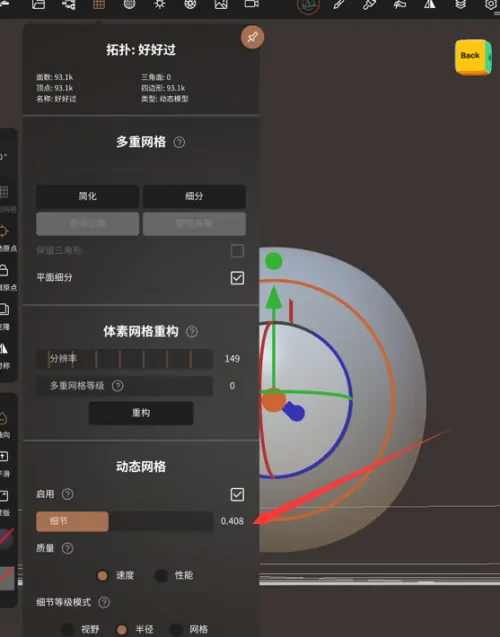Viewport: 500px width, 637px height.
Task: Click the detail value 0.408
Action: coord(232,521)
